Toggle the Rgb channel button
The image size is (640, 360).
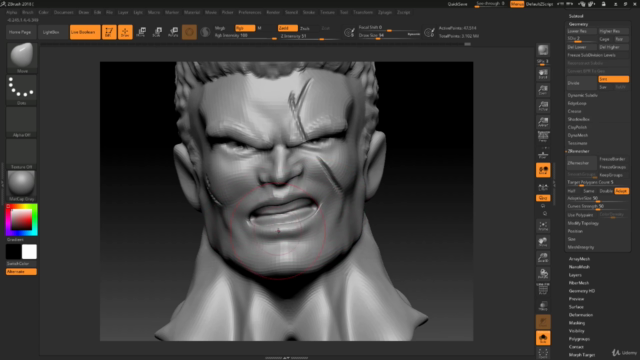[245, 28]
